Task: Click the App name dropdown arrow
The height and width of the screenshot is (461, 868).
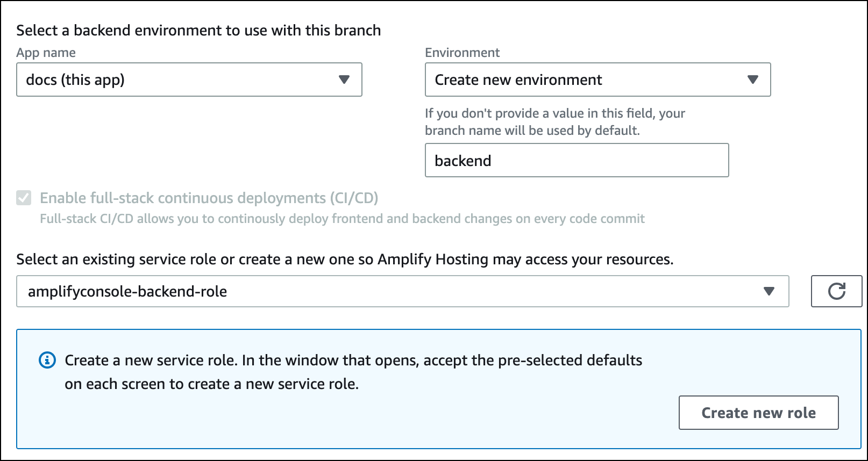Action: click(x=344, y=80)
